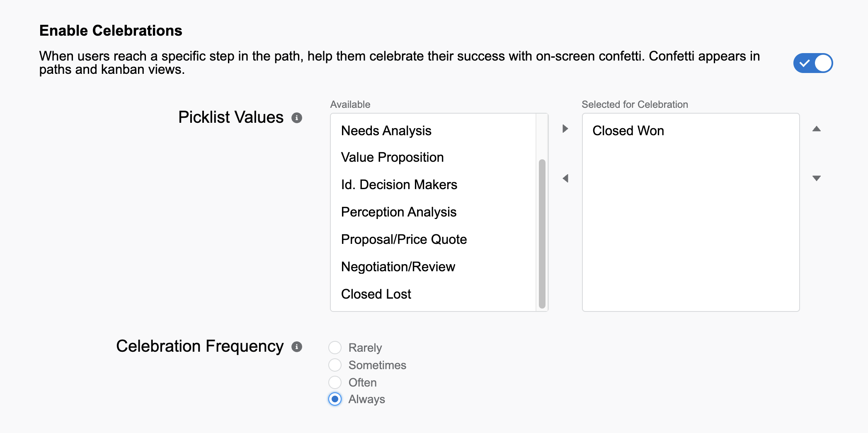Toggle the Enable Celebrations switch
The width and height of the screenshot is (868, 433).
pos(813,63)
